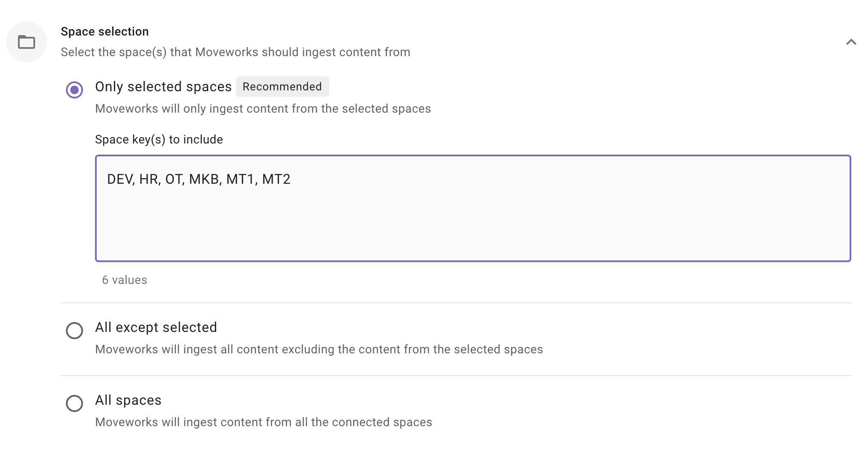Click the All except selected label text
868x454 pixels.
(156, 327)
